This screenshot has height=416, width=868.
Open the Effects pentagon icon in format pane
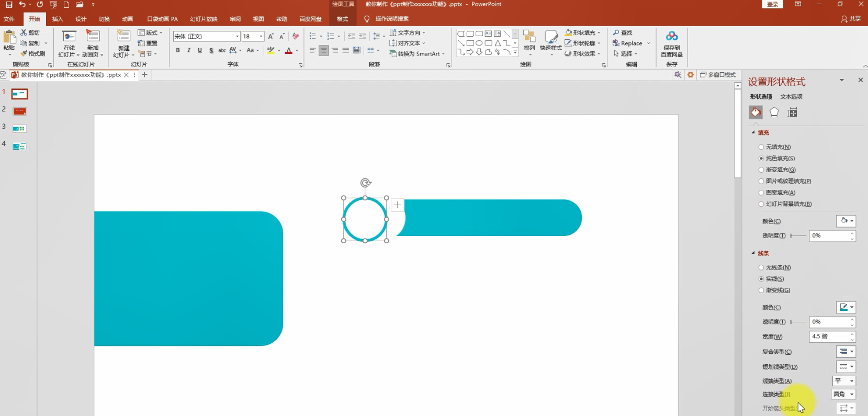point(774,112)
